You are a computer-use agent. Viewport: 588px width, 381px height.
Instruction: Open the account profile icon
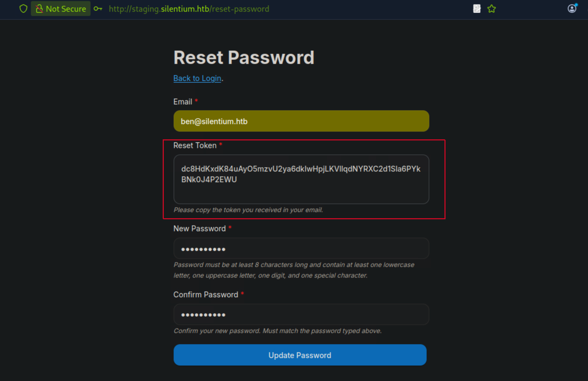(572, 9)
